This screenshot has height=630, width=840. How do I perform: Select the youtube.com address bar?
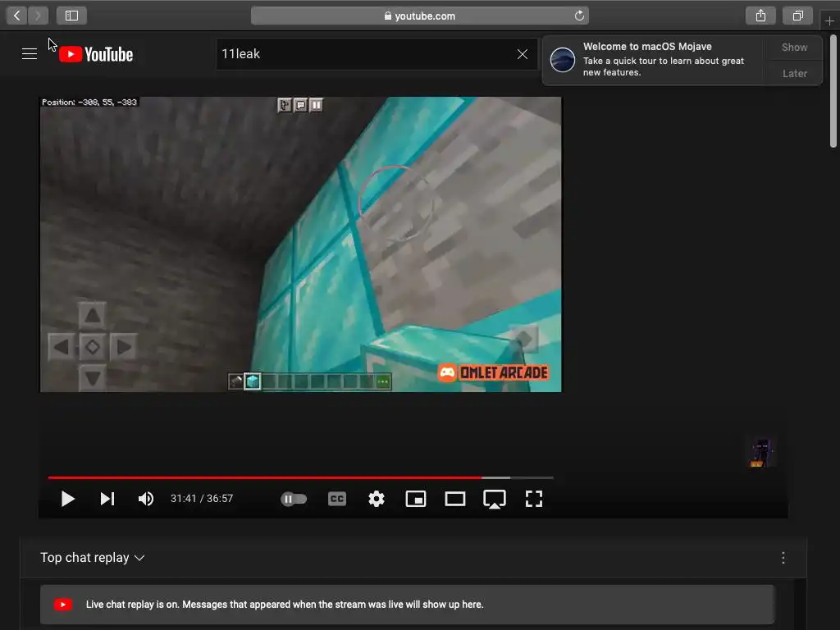click(419, 16)
